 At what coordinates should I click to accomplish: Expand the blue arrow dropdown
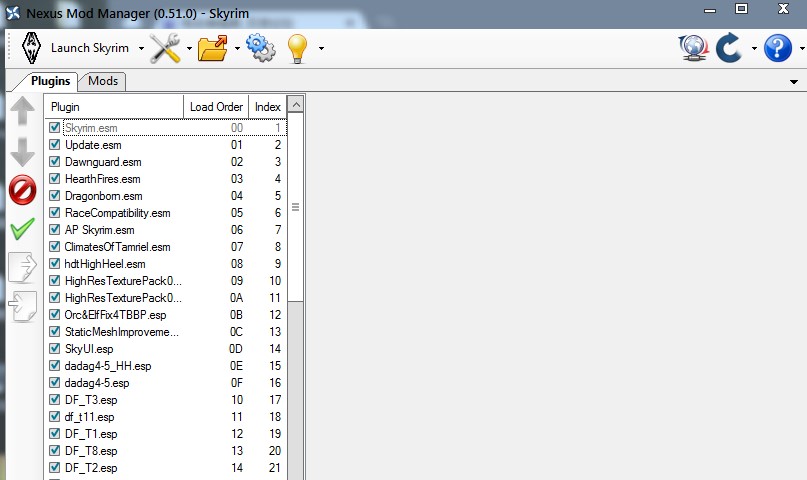[754, 48]
